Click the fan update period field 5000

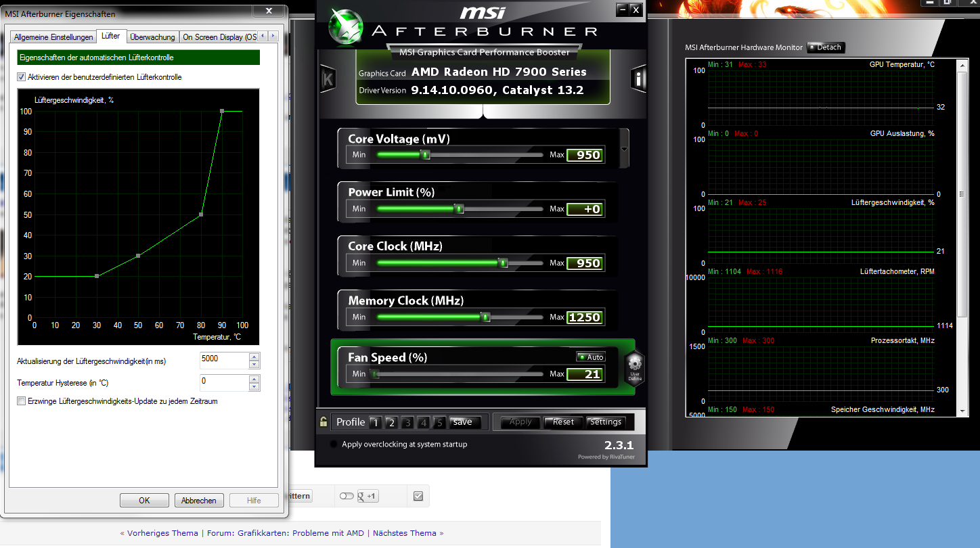pyautogui.click(x=225, y=360)
